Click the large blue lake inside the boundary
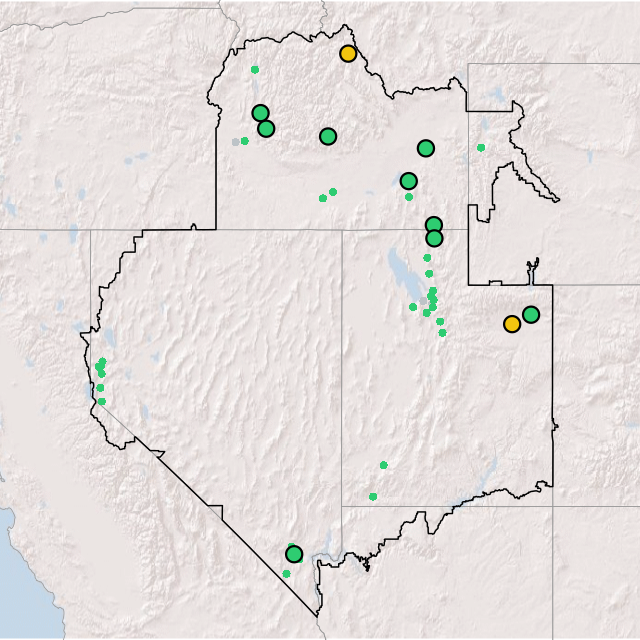 coord(399,270)
